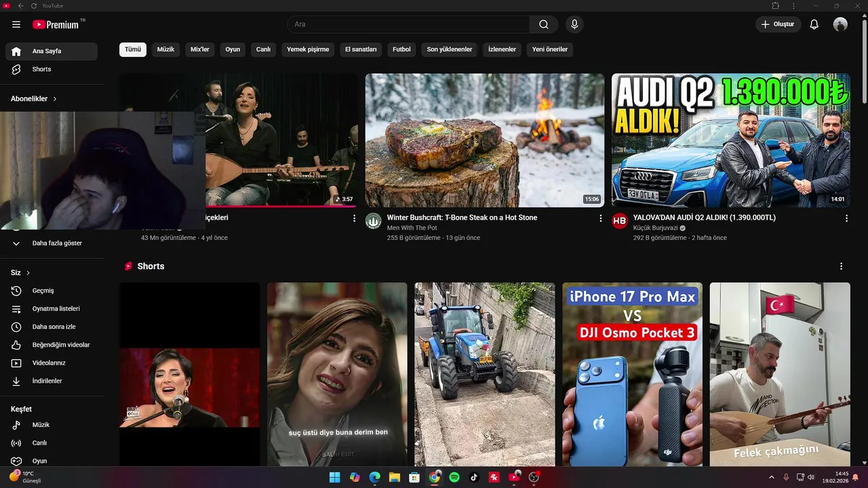Viewport: 868px width, 488px height.
Task: Open Daha sonra izle
Action: coord(52,327)
